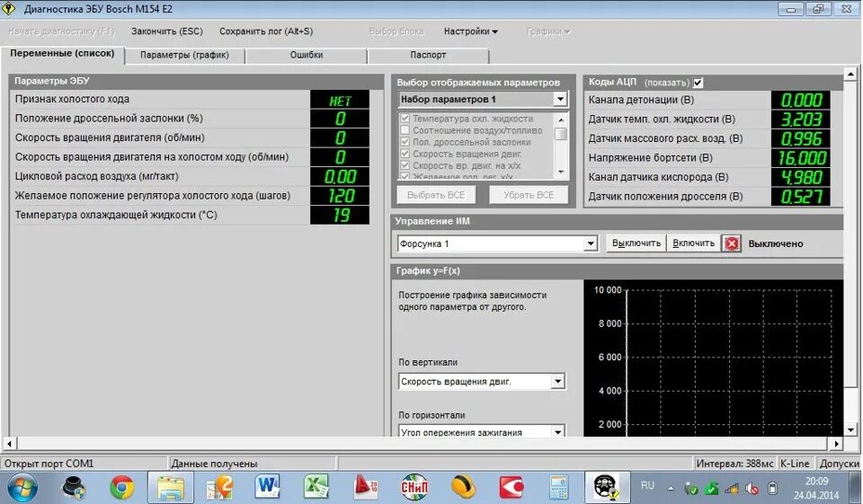863x504 pixels.
Task: Click Интервал: 388мс in the status bar
Action: point(734,464)
